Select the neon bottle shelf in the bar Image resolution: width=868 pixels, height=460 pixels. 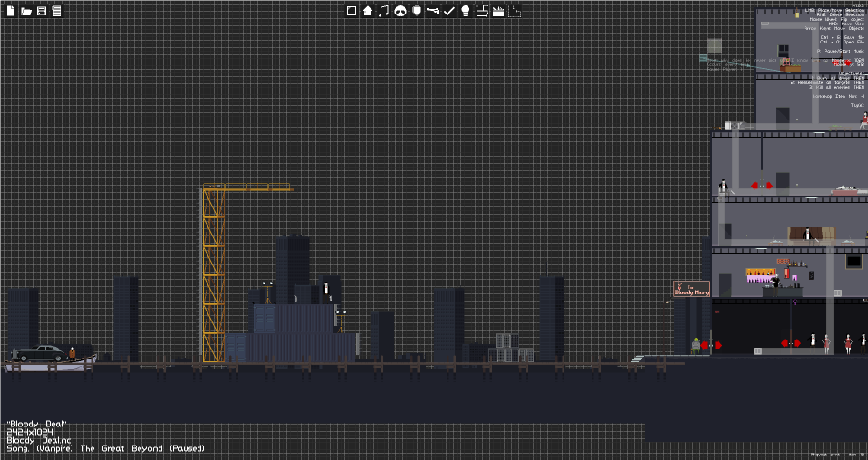tap(760, 275)
